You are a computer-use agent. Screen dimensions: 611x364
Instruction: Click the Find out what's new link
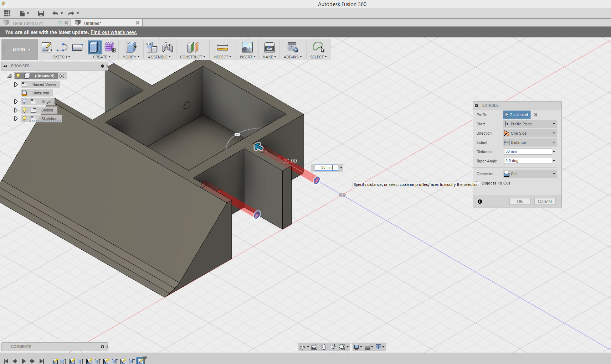(x=113, y=32)
